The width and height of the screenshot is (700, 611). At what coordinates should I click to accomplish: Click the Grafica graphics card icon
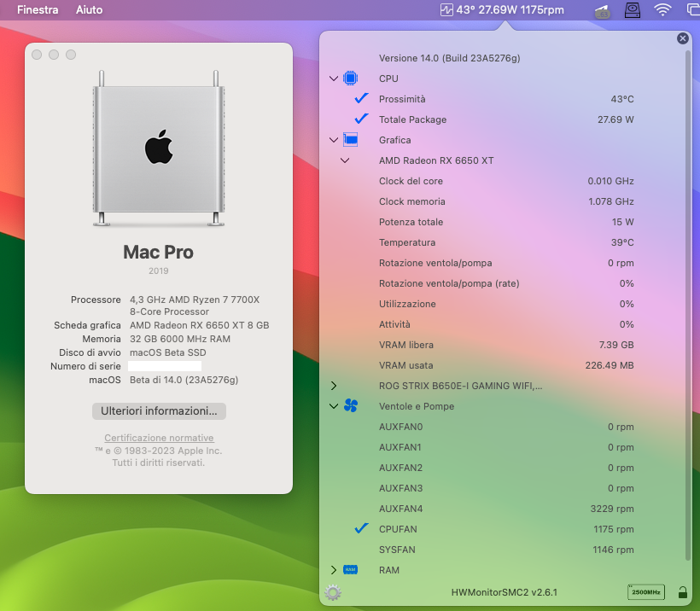point(351,140)
